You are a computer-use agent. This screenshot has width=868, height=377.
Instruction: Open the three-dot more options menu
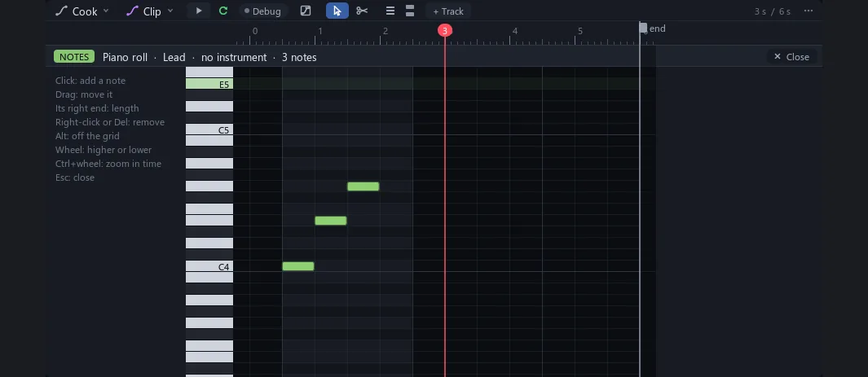pos(809,11)
